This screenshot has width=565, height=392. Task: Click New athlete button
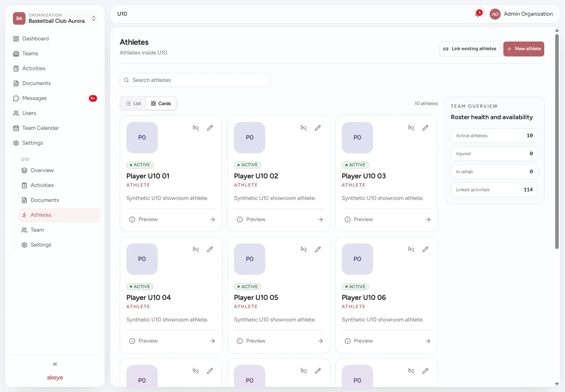(x=524, y=49)
